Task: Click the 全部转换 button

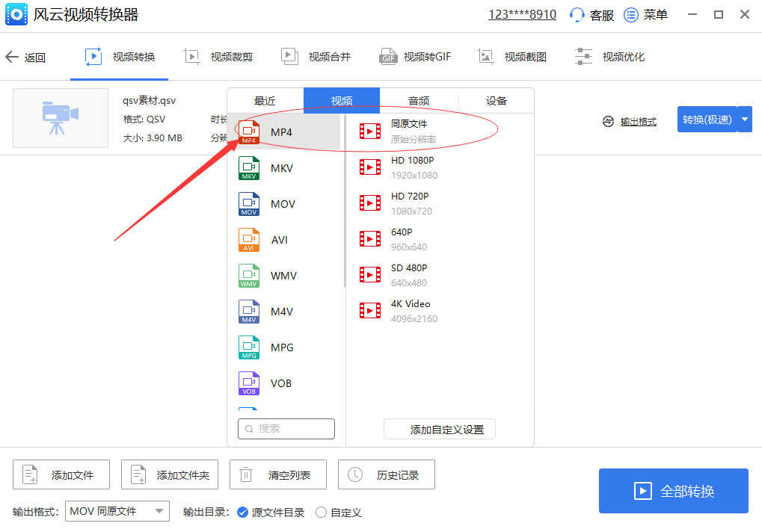Action: coord(674,491)
